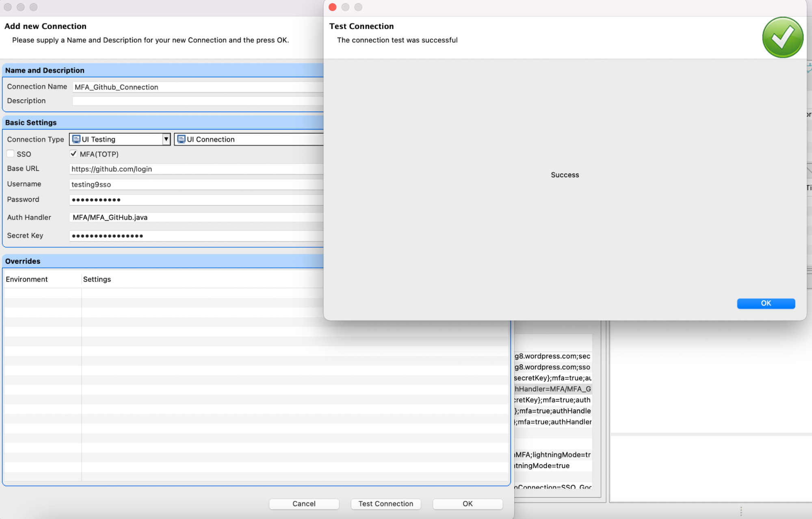Enable the SSO checkbox
The height and width of the screenshot is (519, 812).
10,154
